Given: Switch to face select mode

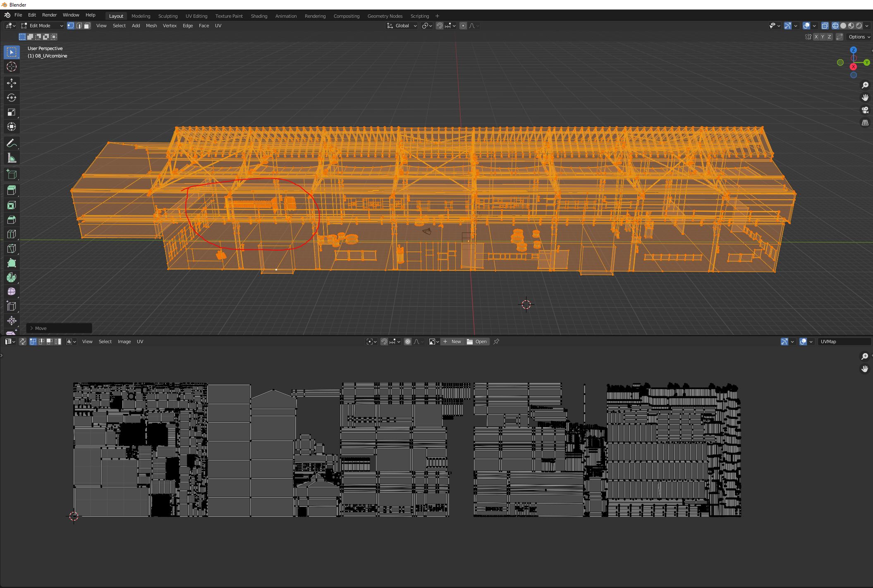Looking at the screenshot, I should tap(87, 26).
